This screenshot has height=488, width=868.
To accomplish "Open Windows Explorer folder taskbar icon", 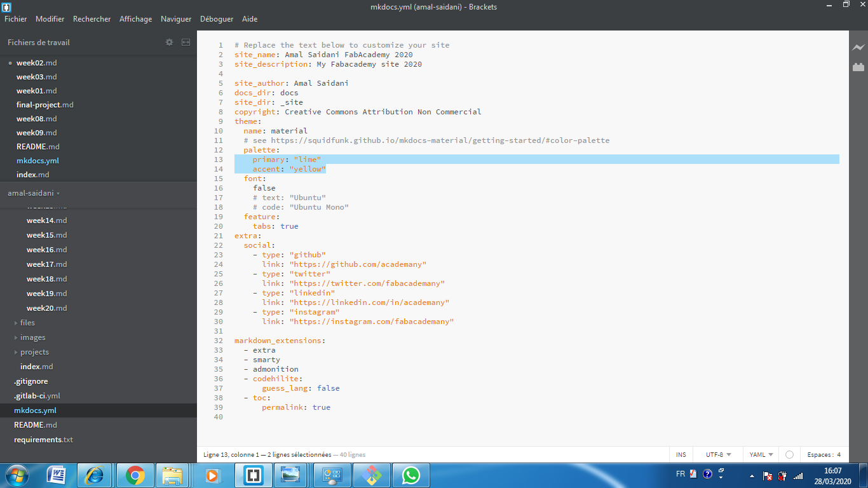I will (173, 475).
